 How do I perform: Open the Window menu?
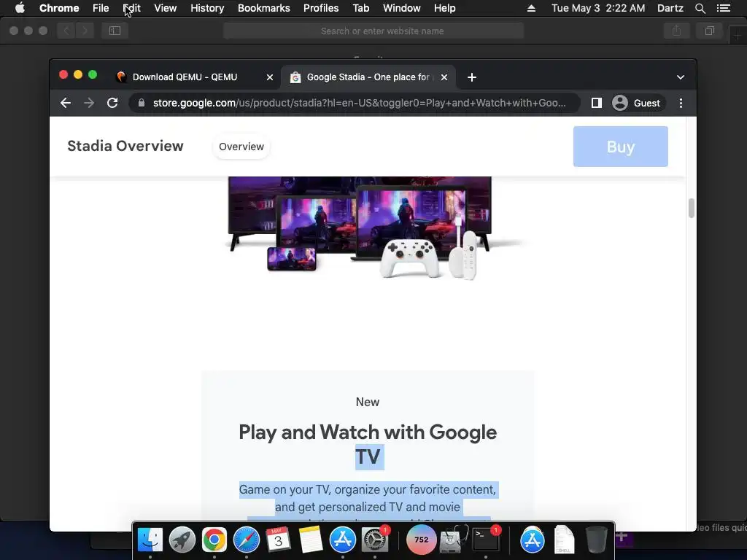402,8
